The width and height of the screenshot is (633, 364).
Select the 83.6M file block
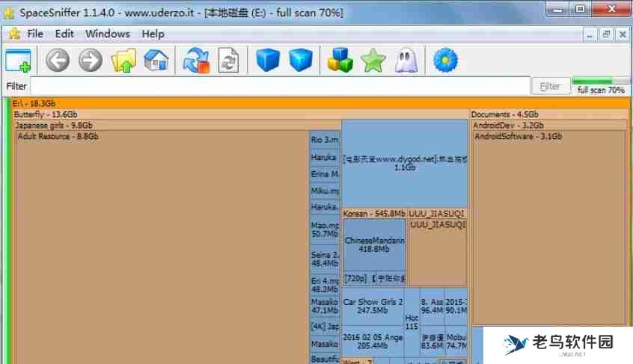tap(432, 342)
